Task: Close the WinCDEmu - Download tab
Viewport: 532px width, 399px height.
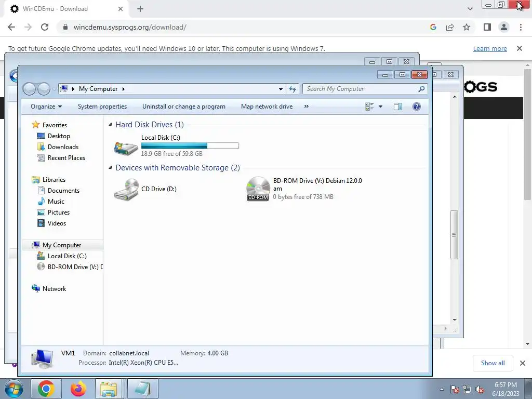Action: point(121,9)
